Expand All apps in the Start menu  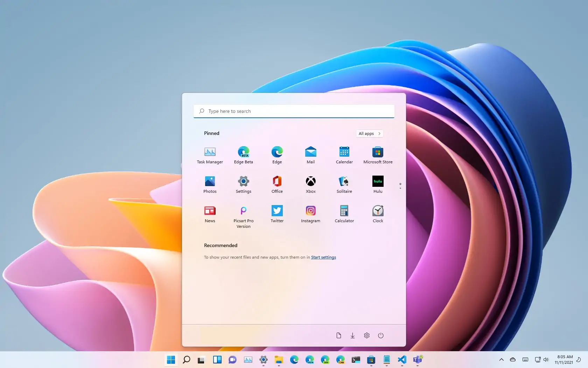[x=369, y=134]
